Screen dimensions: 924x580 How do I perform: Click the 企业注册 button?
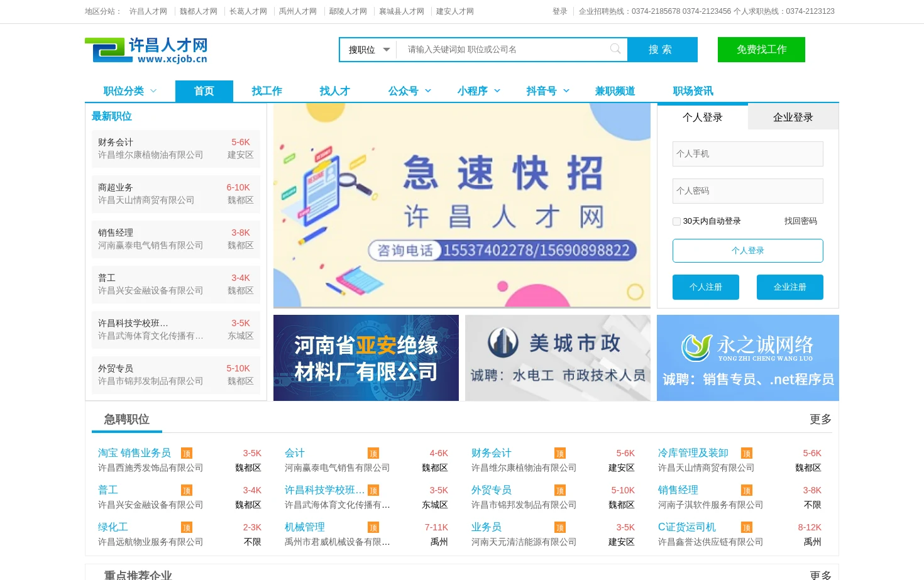pyautogui.click(x=790, y=287)
